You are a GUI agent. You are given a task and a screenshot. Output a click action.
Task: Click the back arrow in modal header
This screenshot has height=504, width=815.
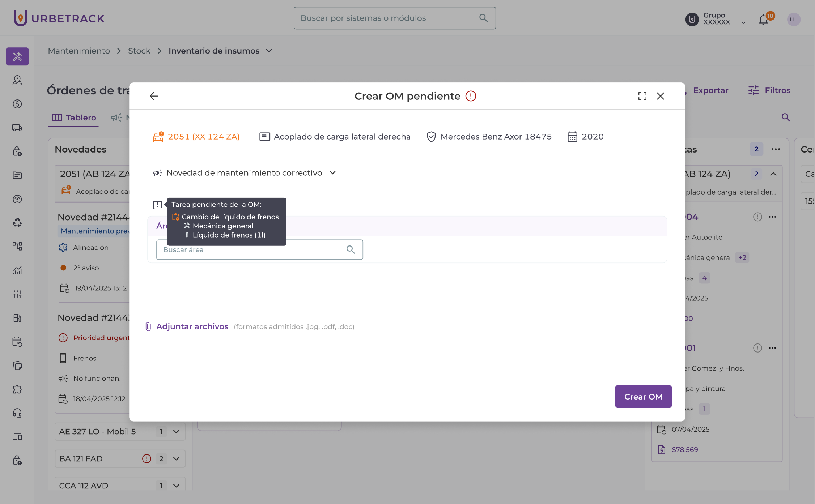point(154,96)
